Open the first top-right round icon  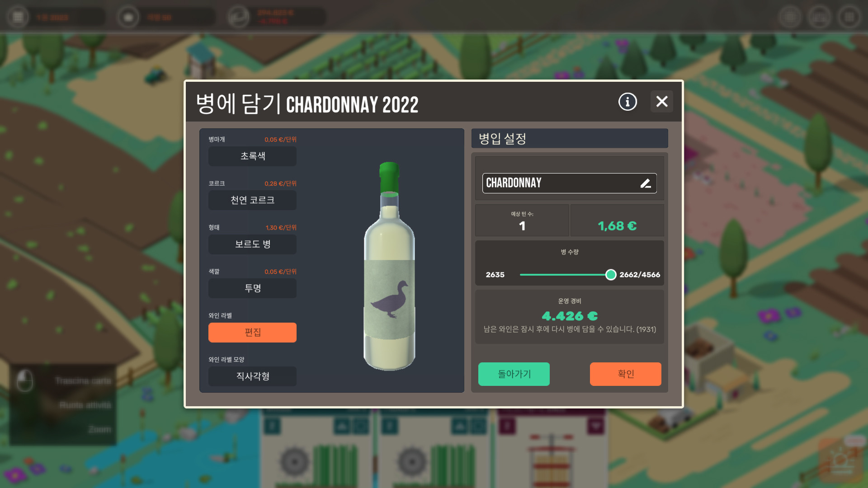(790, 17)
